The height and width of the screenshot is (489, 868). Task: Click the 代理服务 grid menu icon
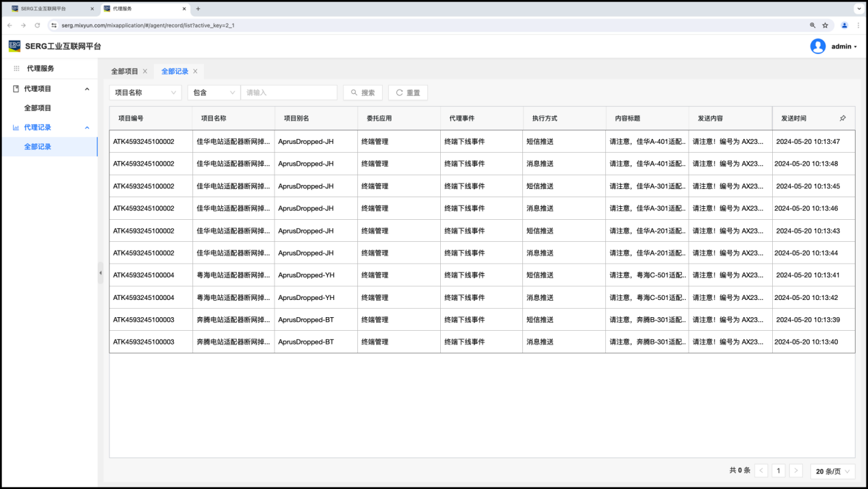pyautogui.click(x=16, y=68)
